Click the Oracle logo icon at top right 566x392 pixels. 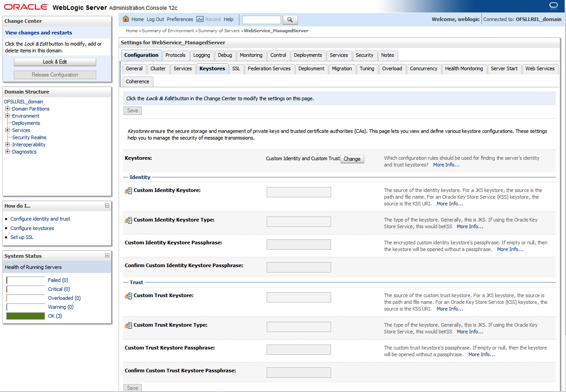[x=553, y=5]
